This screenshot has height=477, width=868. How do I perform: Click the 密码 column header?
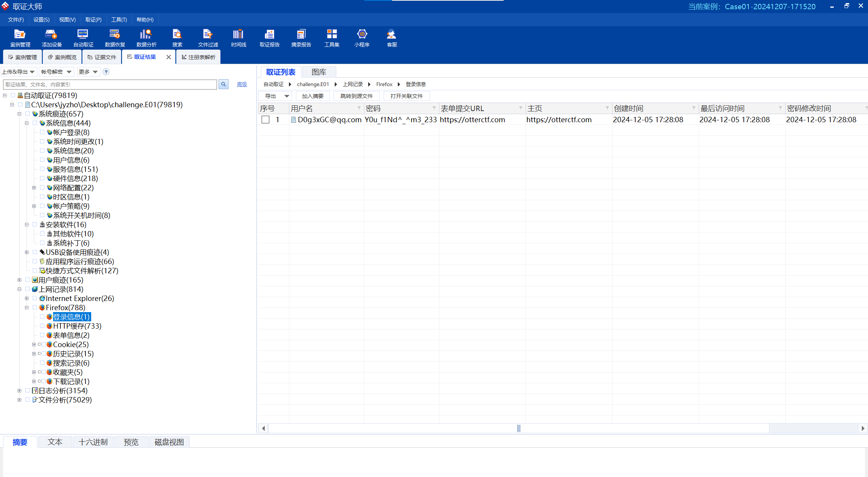pyautogui.click(x=401, y=108)
